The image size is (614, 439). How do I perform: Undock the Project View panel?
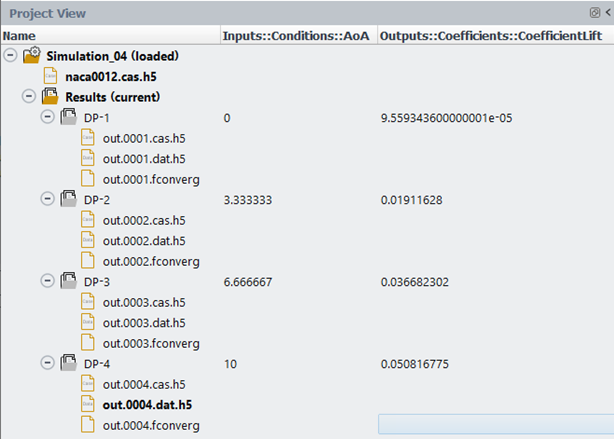(594, 13)
